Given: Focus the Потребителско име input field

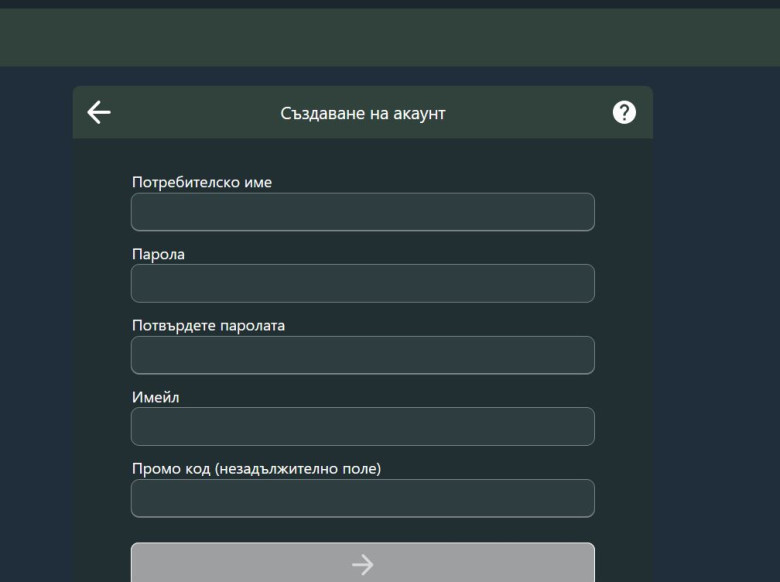Looking at the screenshot, I should [x=362, y=212].
